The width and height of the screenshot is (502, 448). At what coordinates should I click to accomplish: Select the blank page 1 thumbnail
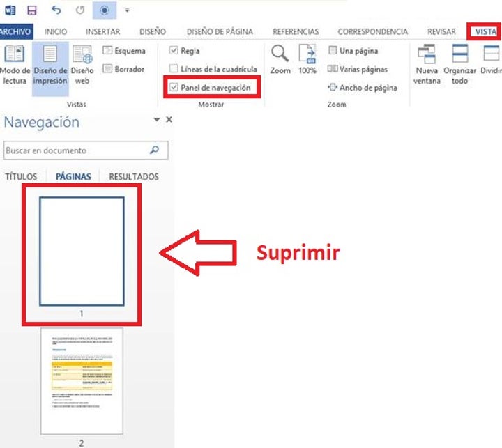tap(82, 251)
